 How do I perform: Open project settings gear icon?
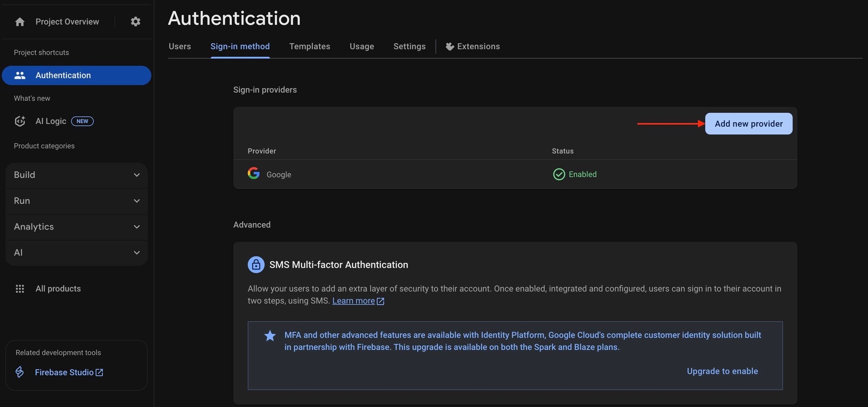[x=135, y=22]
